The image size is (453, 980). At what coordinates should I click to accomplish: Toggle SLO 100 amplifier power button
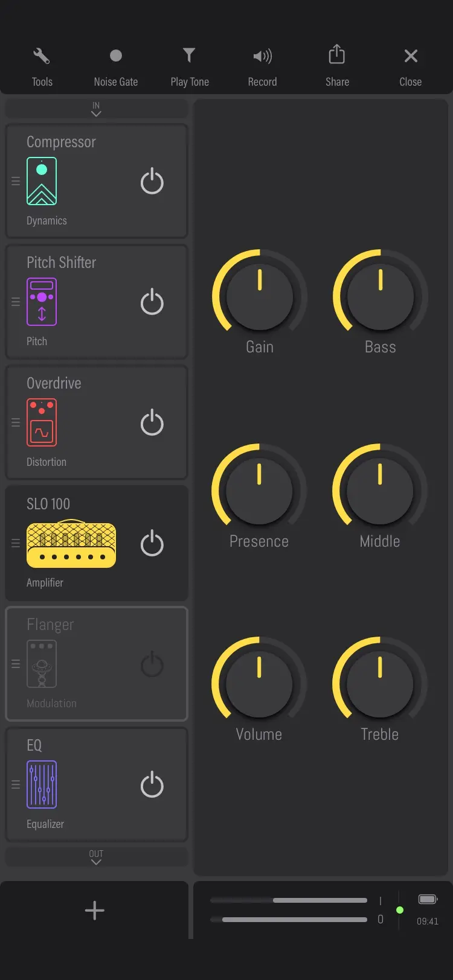[152, 543]
